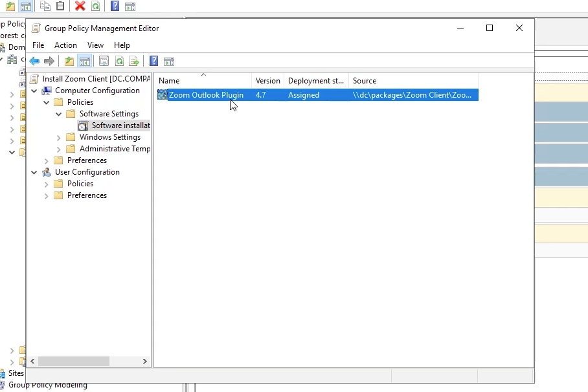Click the red X delete icon
This screenshot has width=588, height=392.
80,6
